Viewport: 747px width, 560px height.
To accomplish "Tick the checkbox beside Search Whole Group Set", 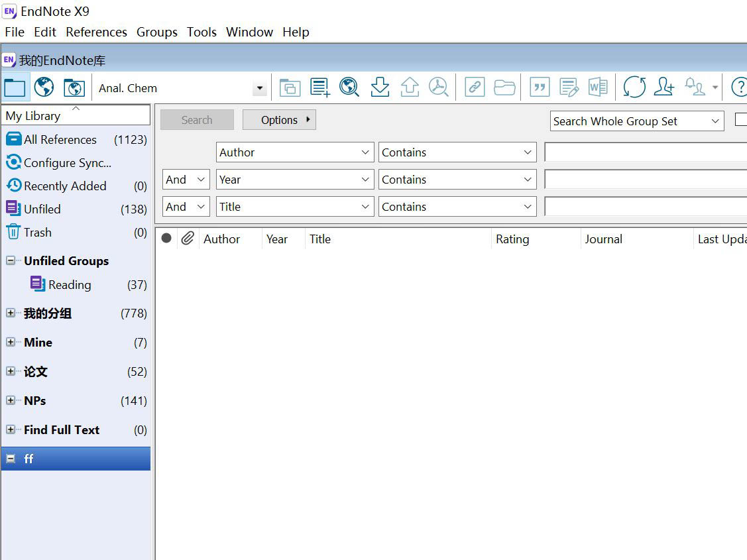I will 741,121.
